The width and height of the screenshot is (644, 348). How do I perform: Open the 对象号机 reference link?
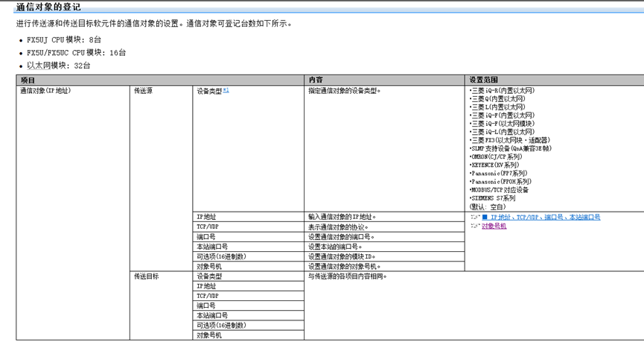point(494,226)
